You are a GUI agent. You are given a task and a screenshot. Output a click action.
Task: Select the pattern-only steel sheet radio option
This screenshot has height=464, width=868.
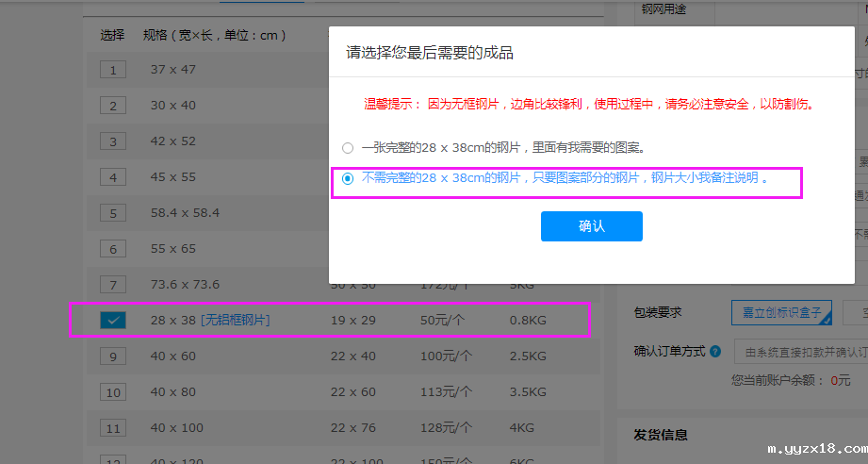tap(348, 178)
